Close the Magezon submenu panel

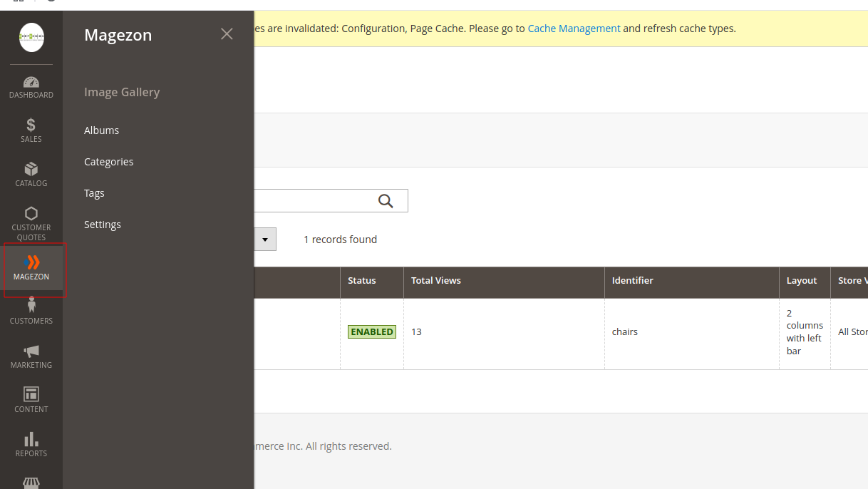227,34
